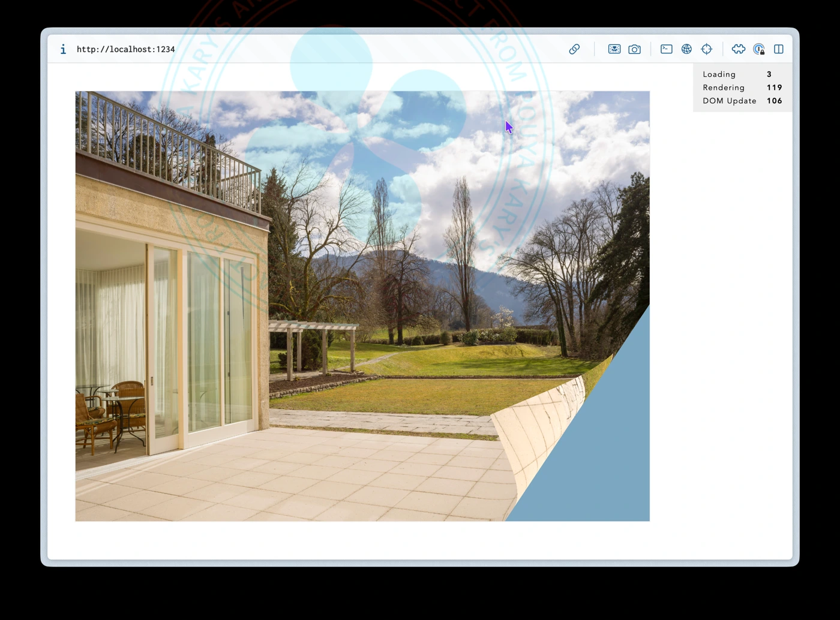Image resolution: width=840 pixels, height=620 pixels.
Task: Click the wooden pergola in the garden photo
Action: tap(312, 342)
